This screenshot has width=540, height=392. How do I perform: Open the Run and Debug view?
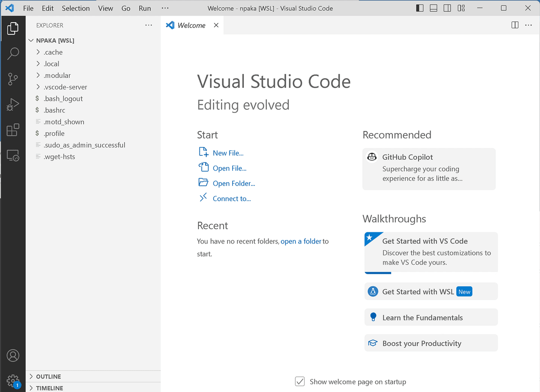point(13,105)
